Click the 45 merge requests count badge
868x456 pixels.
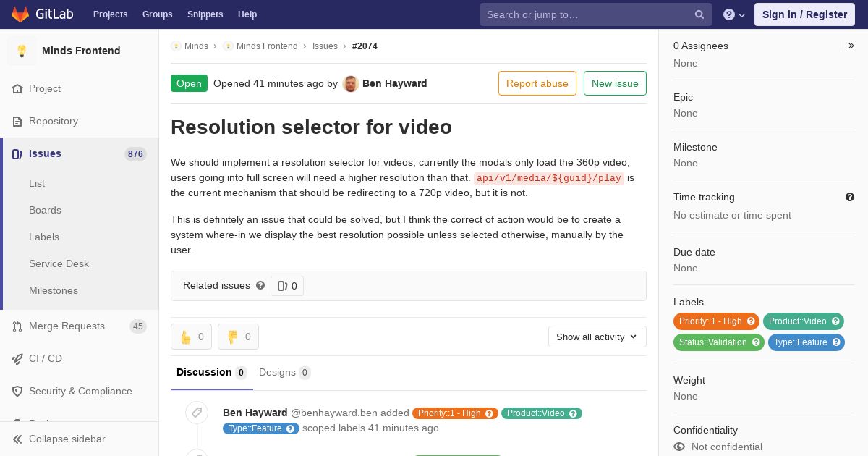click(x=138, y=326)
